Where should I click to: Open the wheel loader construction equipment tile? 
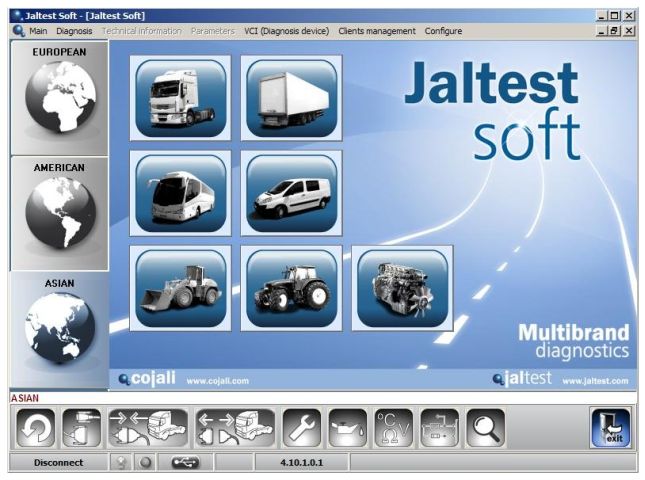(181, 288)
